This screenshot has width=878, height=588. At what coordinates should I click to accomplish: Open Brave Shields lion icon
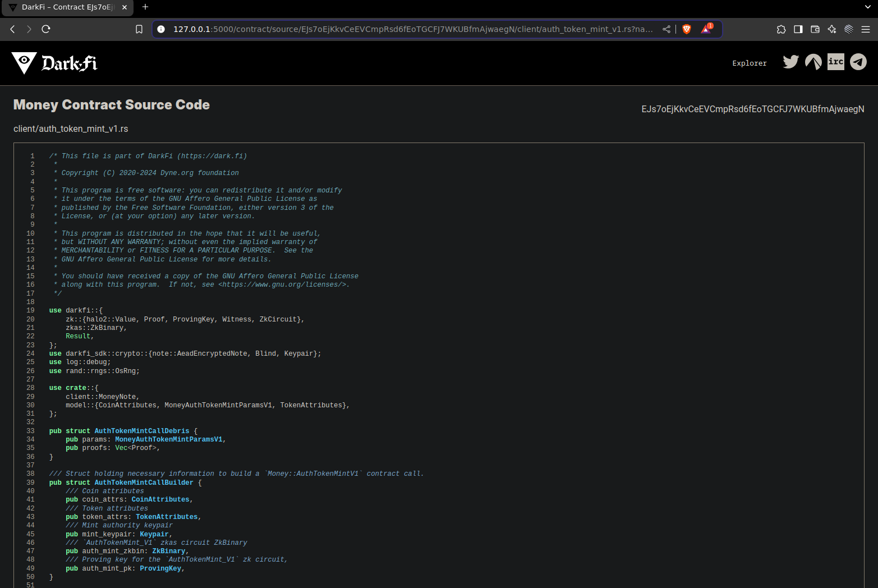(x=687, y=29)
